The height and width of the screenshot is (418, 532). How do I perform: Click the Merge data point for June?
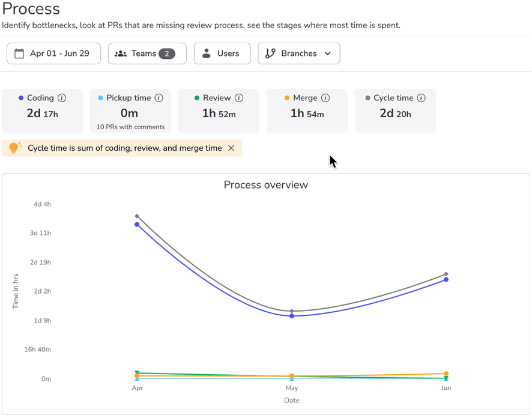[446, 374]
